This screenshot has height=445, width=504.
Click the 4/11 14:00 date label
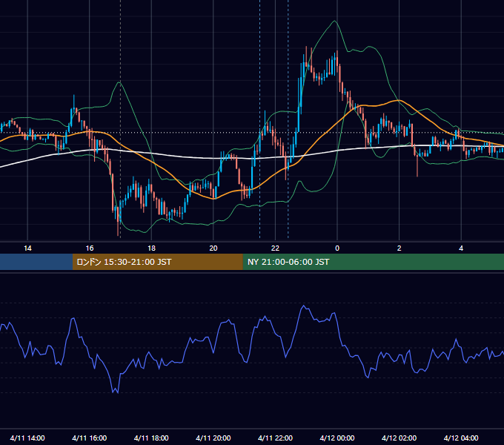pos(27,438)
